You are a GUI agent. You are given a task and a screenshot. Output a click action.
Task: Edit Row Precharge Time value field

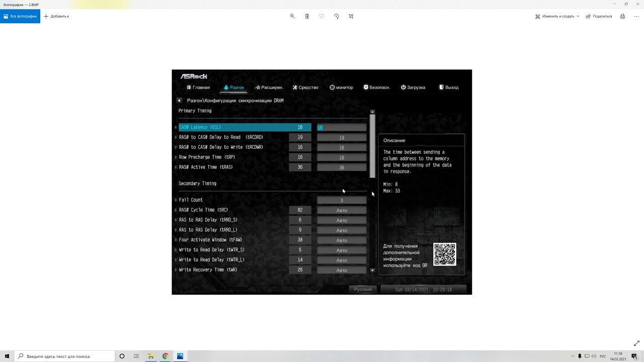pos(342,158)
